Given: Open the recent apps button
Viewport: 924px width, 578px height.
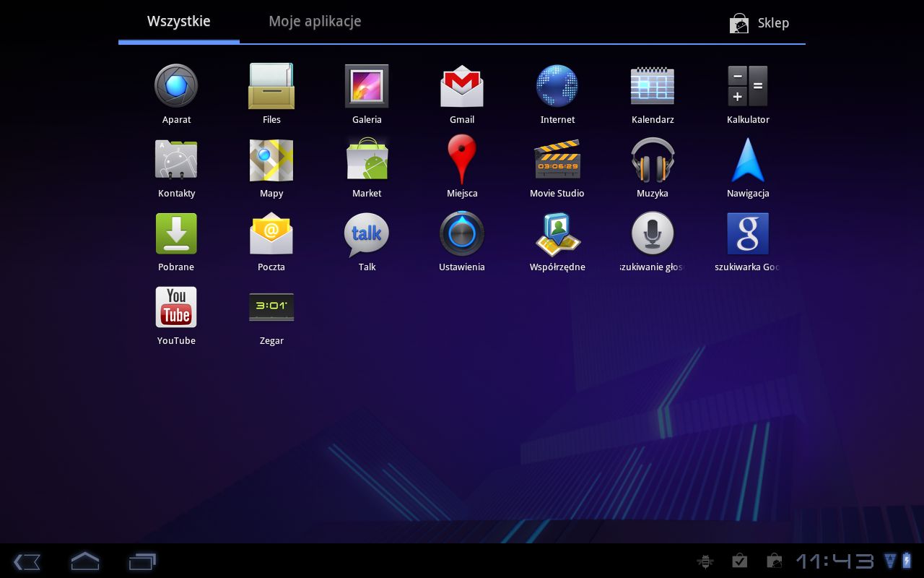Looking at the screenshot, I should pos(142,561).
